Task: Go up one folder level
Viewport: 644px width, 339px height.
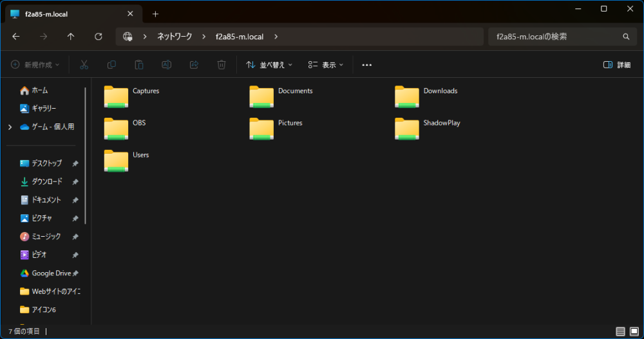Action: coord(71,37)
